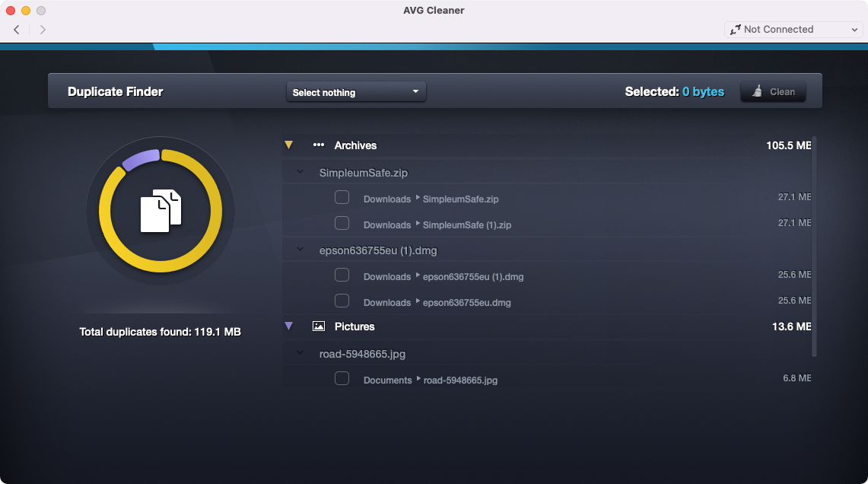
Task: Click the back navigation arrow
Action: point(17,30)
